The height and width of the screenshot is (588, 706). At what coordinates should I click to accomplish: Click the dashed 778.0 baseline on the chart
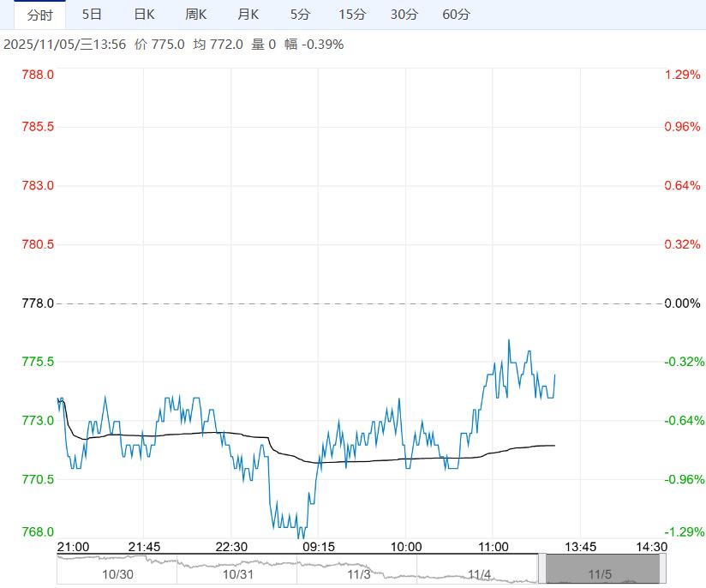click(360, 303)
